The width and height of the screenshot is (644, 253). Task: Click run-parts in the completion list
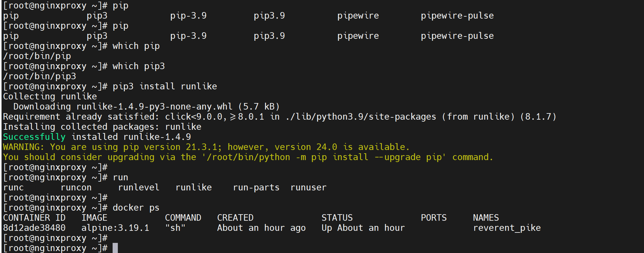pos(256,187)
